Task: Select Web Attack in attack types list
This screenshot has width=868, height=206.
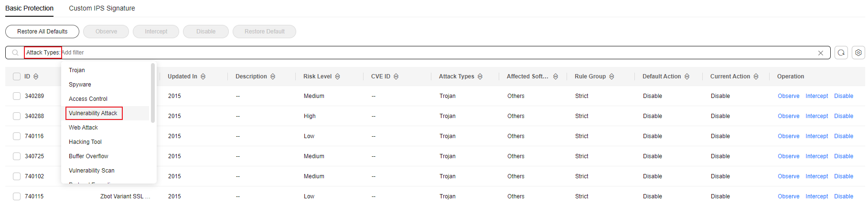Action: [84, 128]
